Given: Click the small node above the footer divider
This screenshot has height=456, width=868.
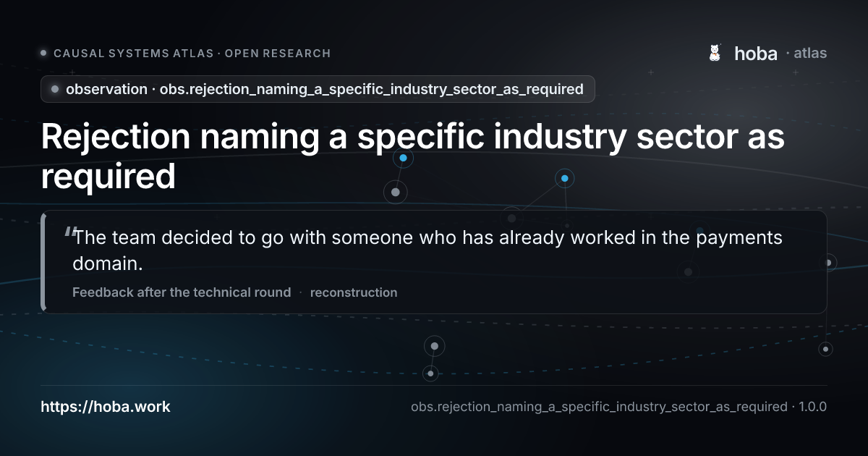Looking at the screenshot, I should [430, 373].
